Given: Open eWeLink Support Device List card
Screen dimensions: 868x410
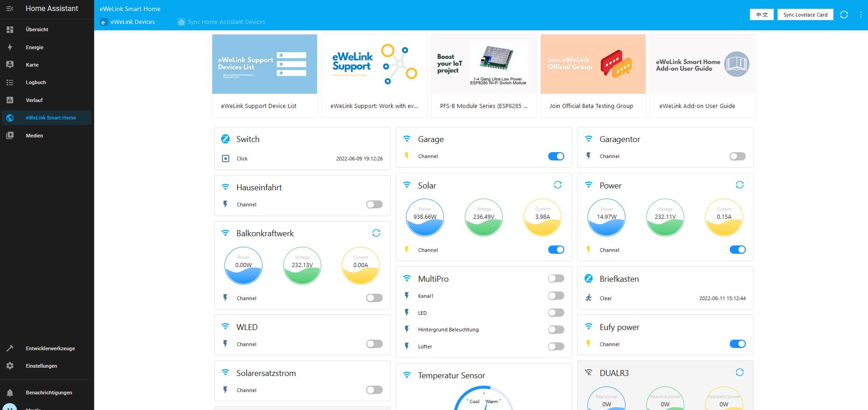Looking at the screenshot, I should 265,76.
